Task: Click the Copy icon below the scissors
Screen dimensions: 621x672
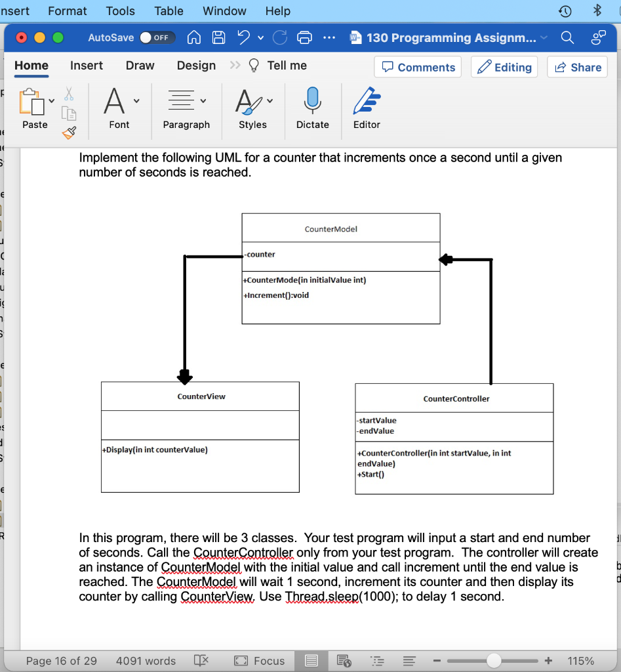Action: (x=68, y=114)
